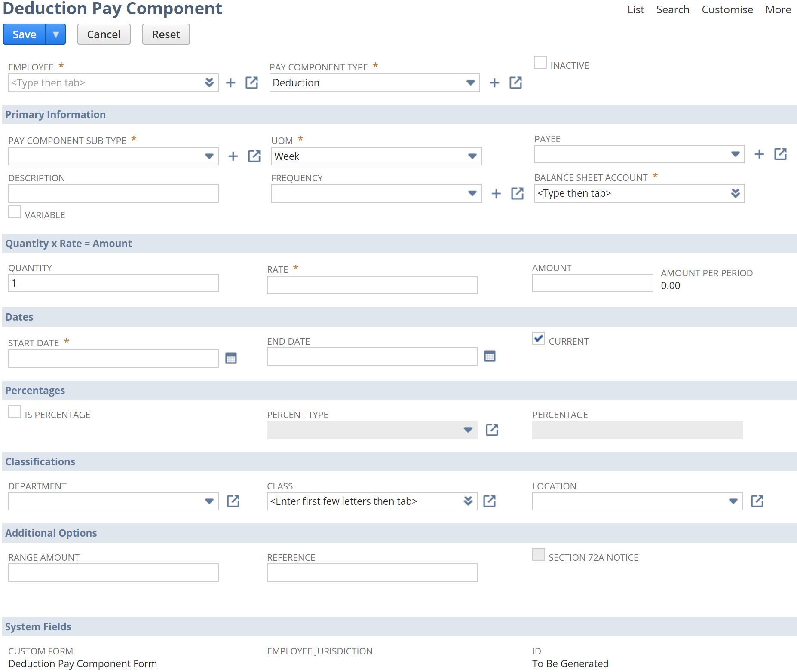
Task: Click the Cancel button
Action: (x=104, y=34)
